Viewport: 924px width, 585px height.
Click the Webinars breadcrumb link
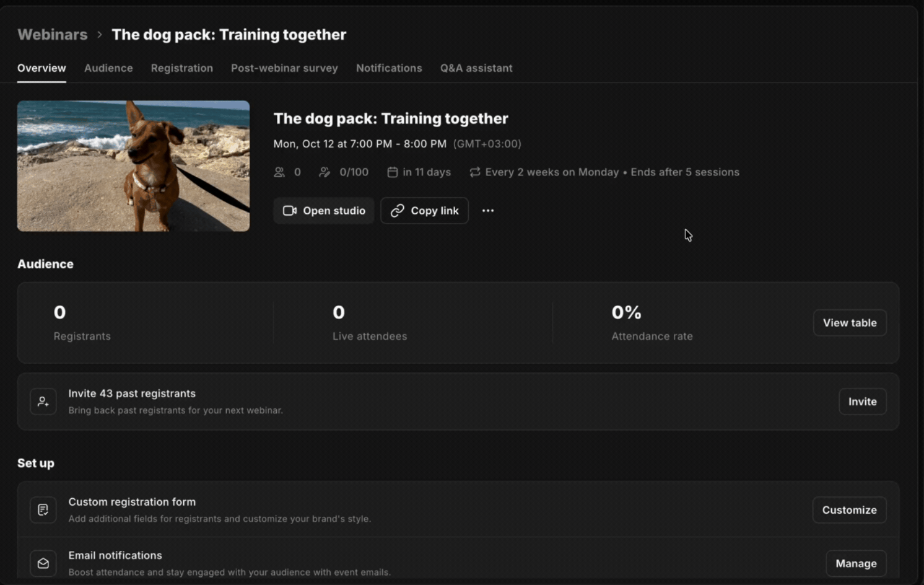[x=53, y=35]
